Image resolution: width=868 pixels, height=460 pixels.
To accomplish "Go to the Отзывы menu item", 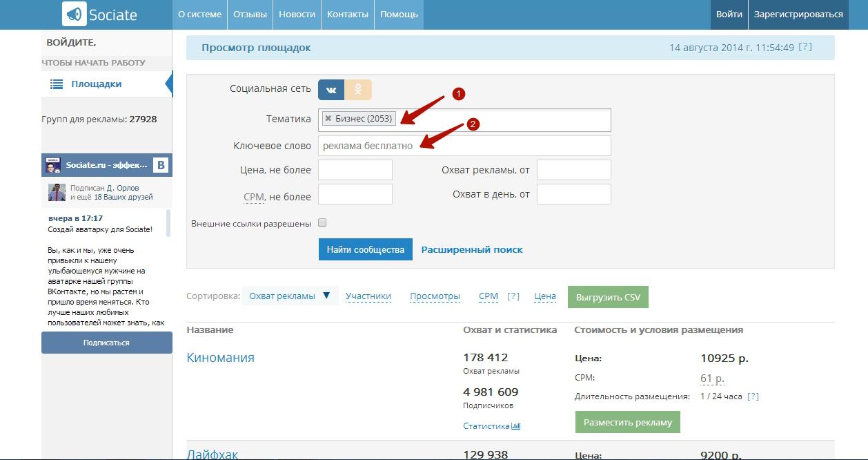I will [250, 15].
